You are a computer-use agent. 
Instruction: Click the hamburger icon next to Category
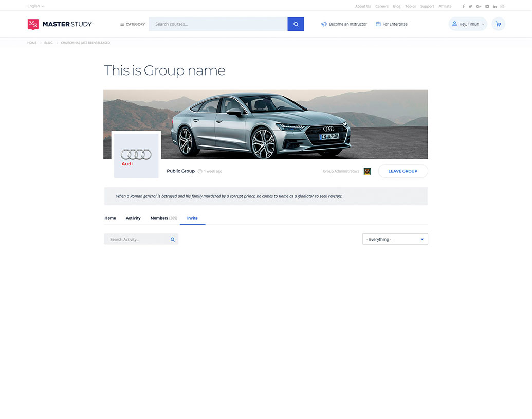[122, 24]
